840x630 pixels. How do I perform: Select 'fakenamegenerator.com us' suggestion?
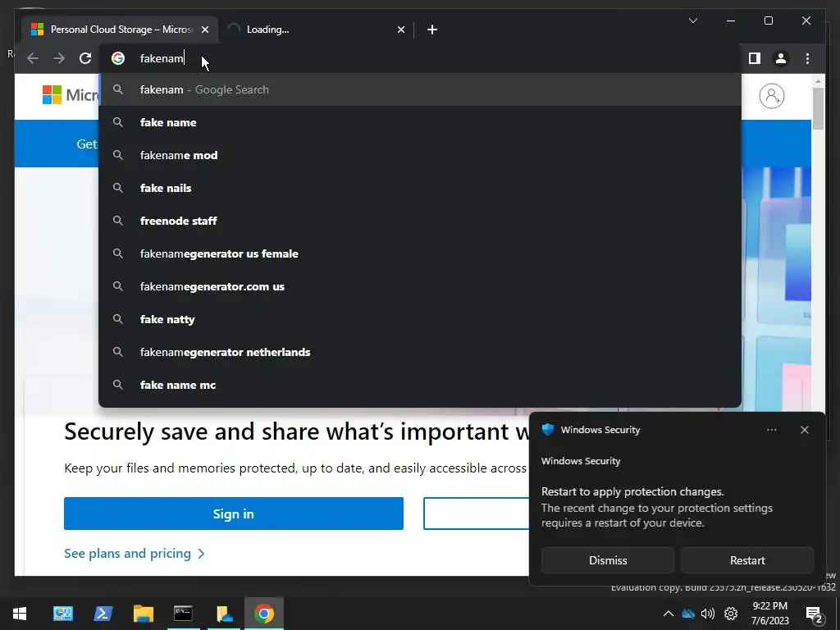pos(420,286)
